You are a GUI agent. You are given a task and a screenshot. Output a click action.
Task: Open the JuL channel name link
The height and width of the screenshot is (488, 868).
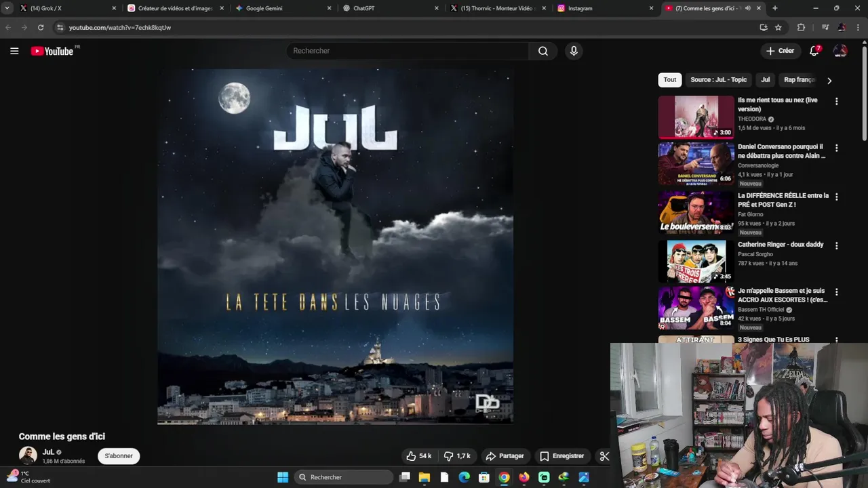pyautogui.click(x=48, y=452)
